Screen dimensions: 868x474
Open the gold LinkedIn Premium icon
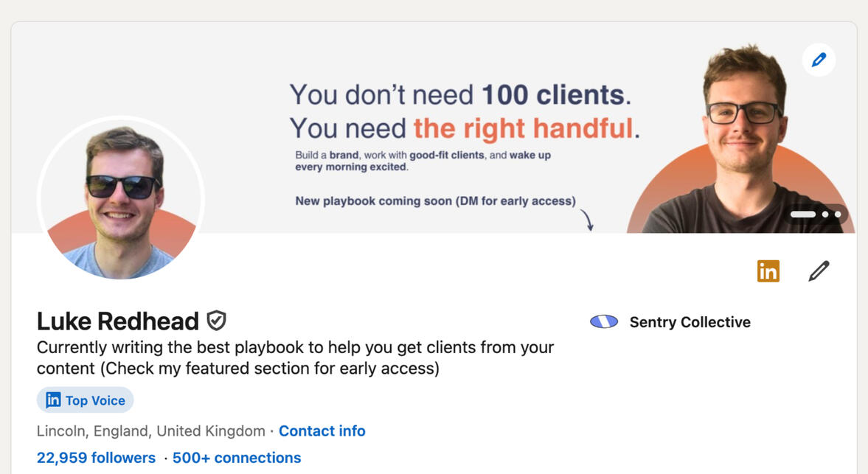(768, 271)
